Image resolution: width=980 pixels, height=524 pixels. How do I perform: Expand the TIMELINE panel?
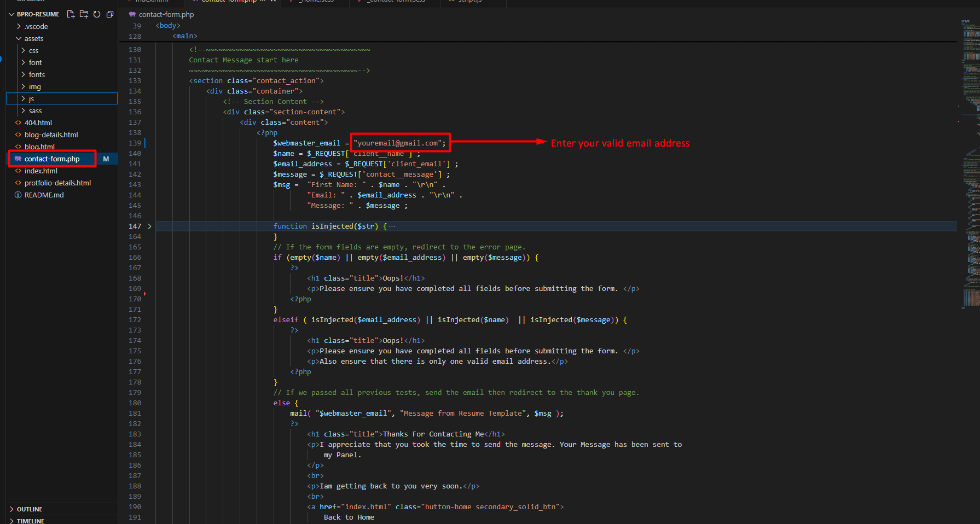(12, 521)
